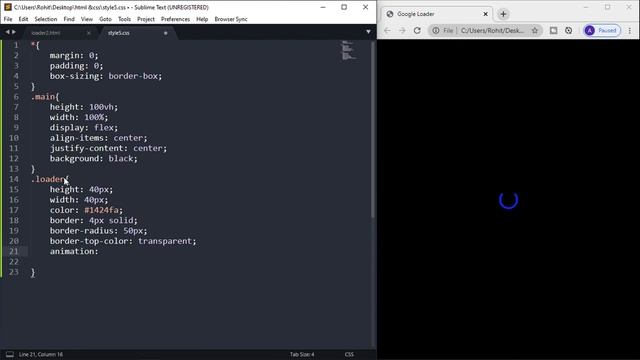640x360 pixels.
Task: Open the Tools menu
Action: pos(124,19)
